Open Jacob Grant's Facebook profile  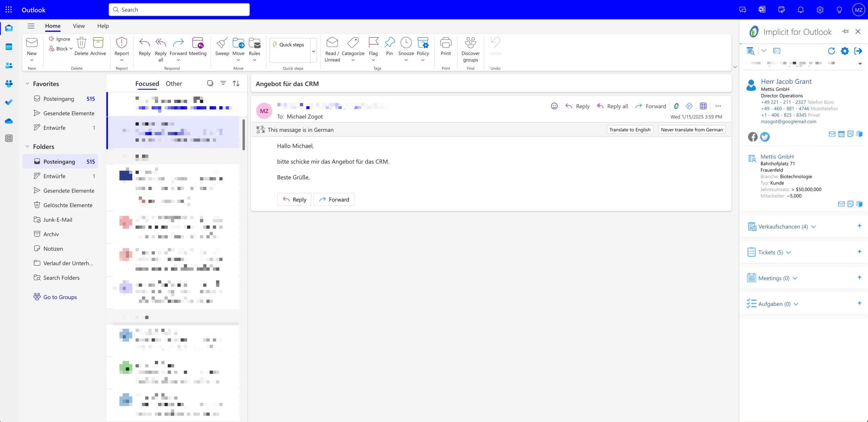[753, 137]
